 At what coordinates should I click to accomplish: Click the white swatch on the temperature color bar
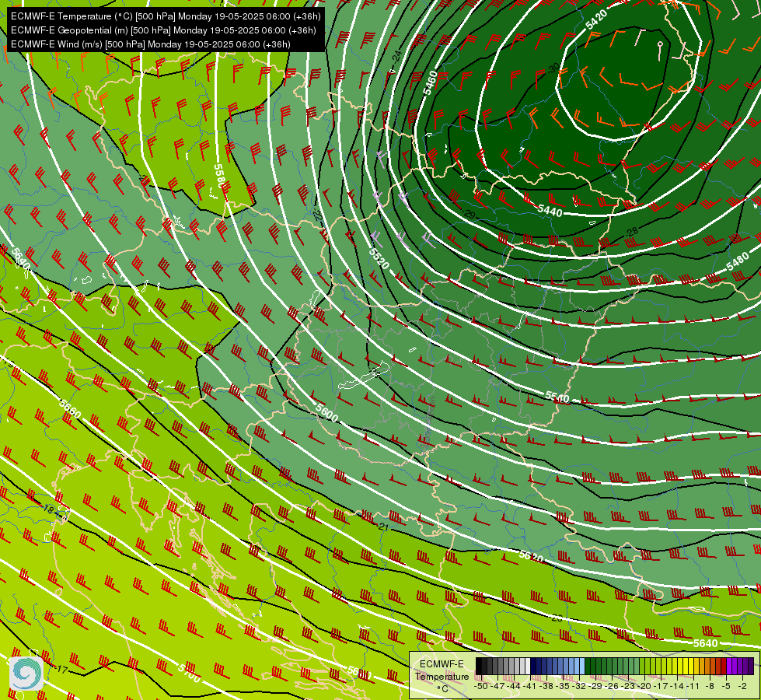point(528,666)
